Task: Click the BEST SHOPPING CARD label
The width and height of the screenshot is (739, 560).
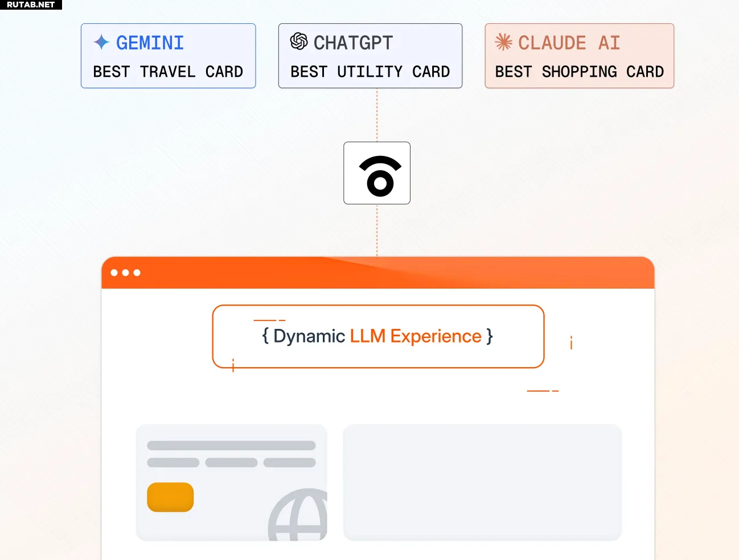Action: tap(579, 72)
